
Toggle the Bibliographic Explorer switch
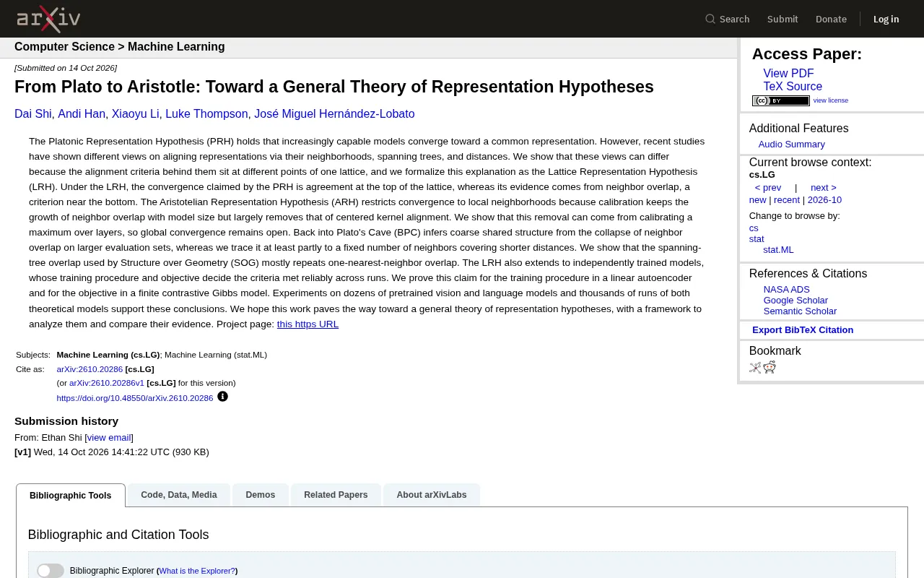(x=51, y=571)
